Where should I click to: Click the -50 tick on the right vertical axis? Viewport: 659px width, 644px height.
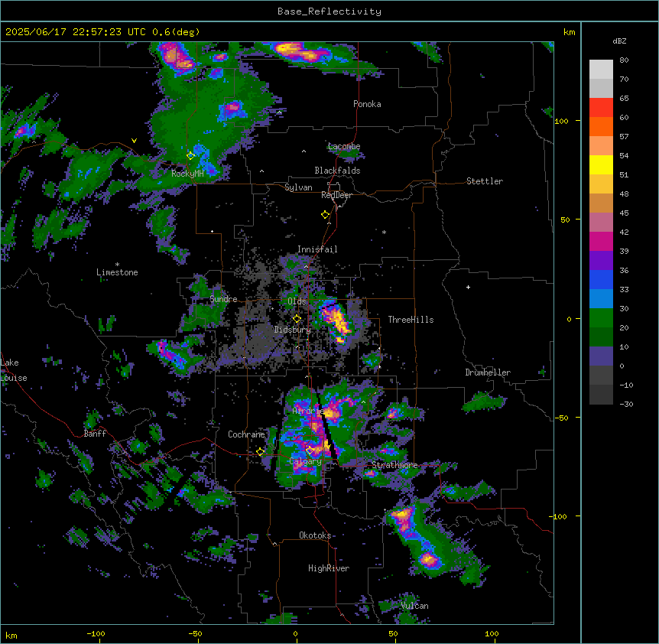[x=561, y=418]
